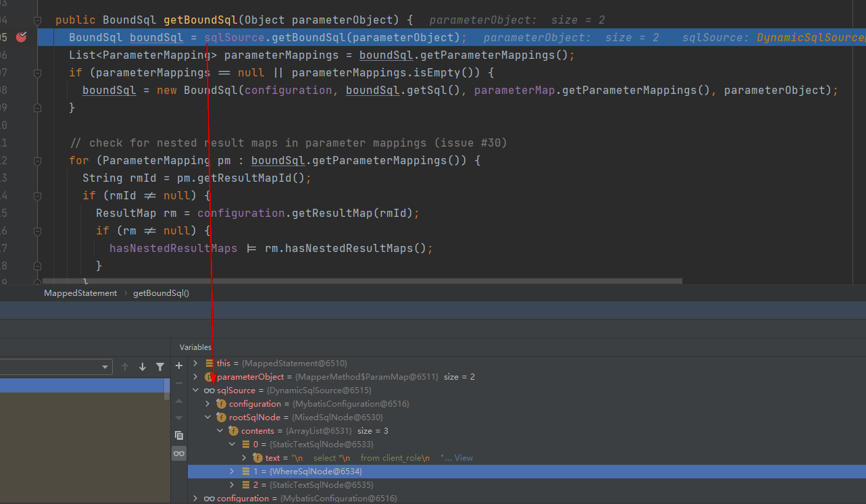This screenshot has width=866, height=504.
Task: Click sqlSource in the highlighted code line
Action: pos(234,38)
